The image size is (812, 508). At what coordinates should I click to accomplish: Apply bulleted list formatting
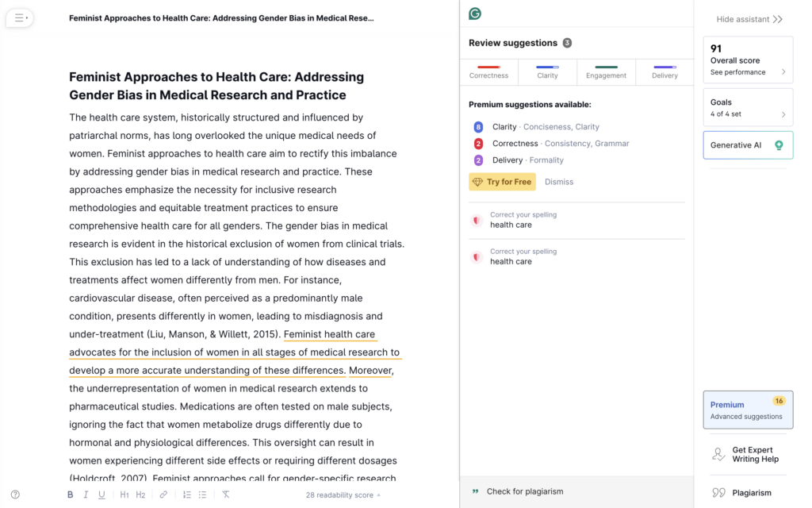point(203,495)
